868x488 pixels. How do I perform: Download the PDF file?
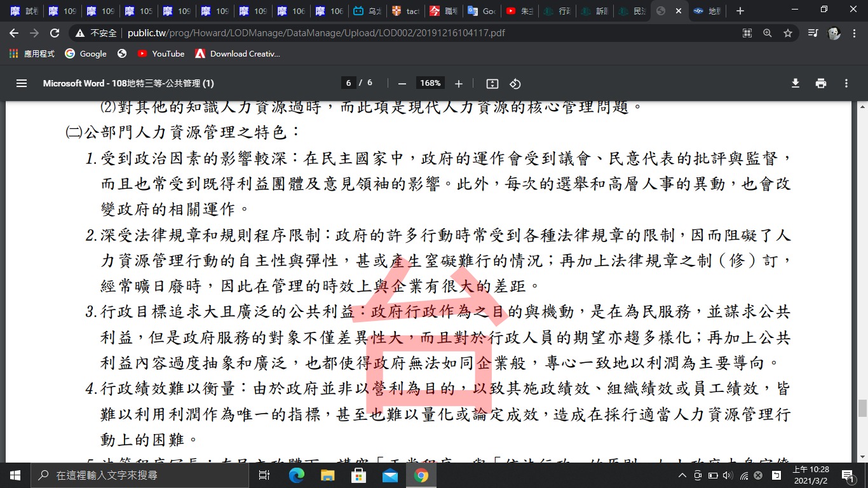(x=795, y=83)
